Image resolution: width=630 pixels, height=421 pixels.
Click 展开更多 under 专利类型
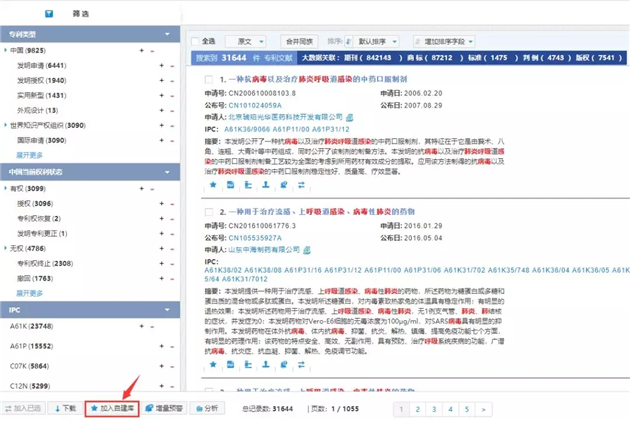tap(29, 155)
